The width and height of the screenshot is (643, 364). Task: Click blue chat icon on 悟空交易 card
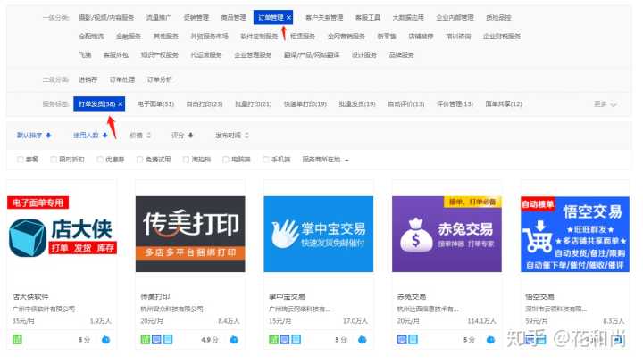[x=619, y=340]
